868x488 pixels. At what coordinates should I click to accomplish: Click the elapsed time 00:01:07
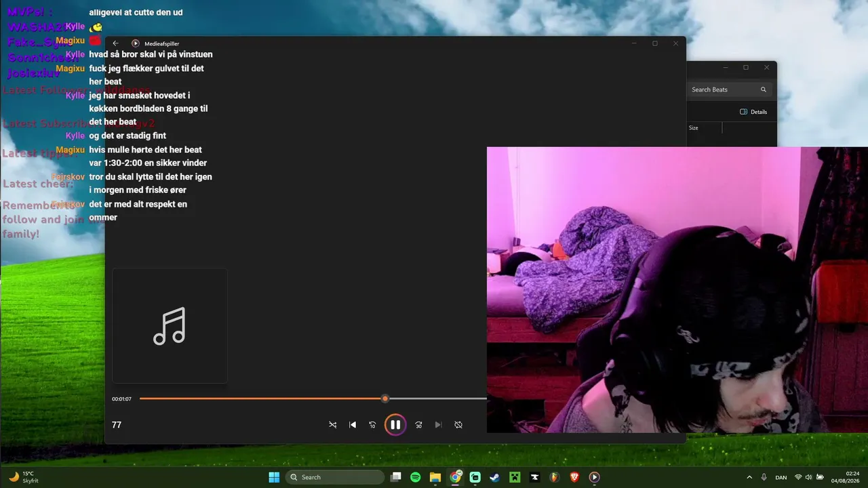[x=122, y=399]
